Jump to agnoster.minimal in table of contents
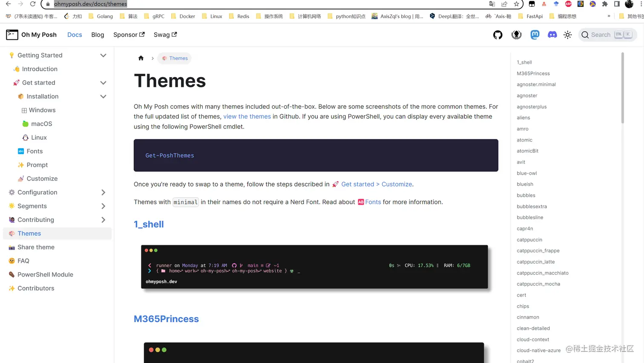This screenshot has height=363, width=644. 536,84
